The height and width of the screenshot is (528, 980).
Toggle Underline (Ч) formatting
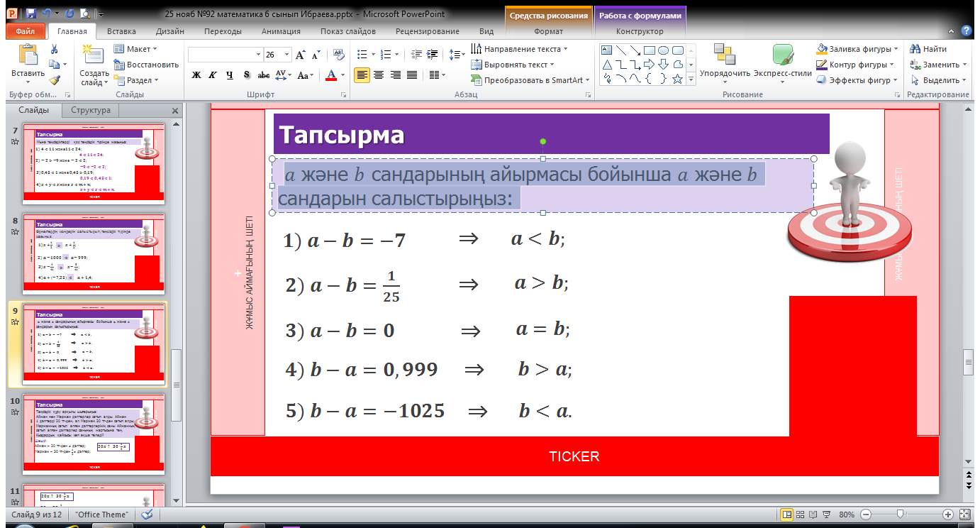229,75
